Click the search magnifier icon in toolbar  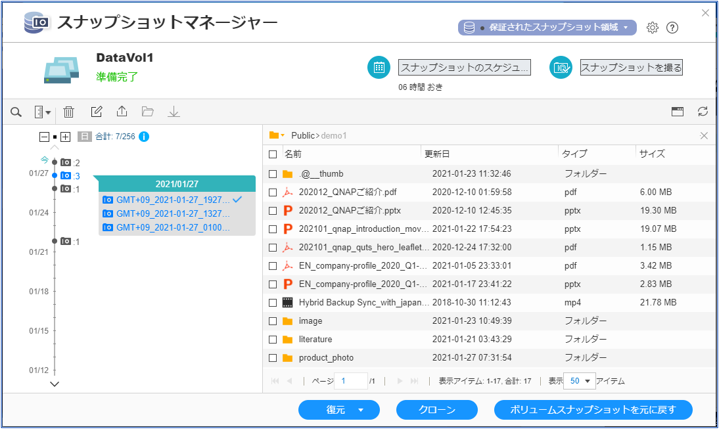16,113
